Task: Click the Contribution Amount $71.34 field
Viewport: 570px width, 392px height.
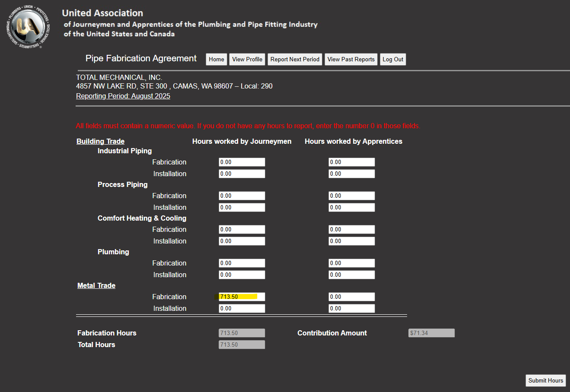Action: [432, 333]
